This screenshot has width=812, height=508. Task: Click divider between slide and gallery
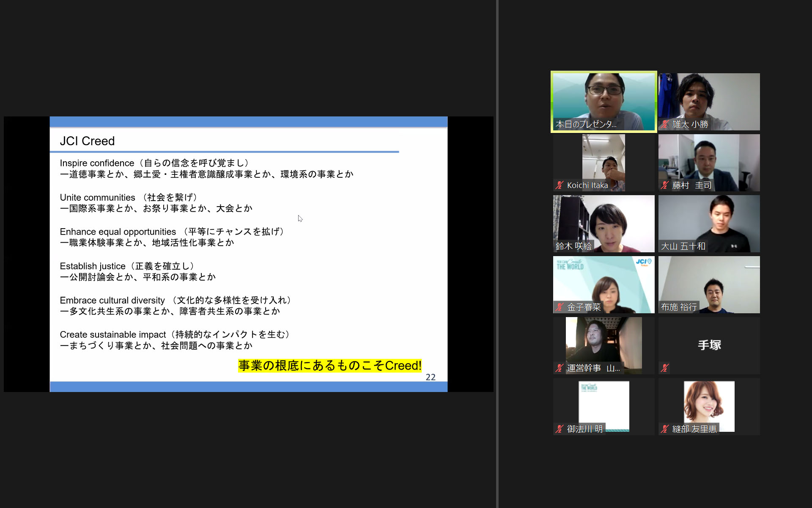tap(497, 254)
